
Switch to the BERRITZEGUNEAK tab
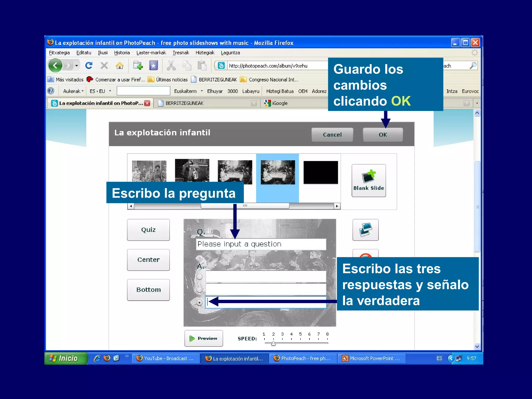(x=207, y=103)
